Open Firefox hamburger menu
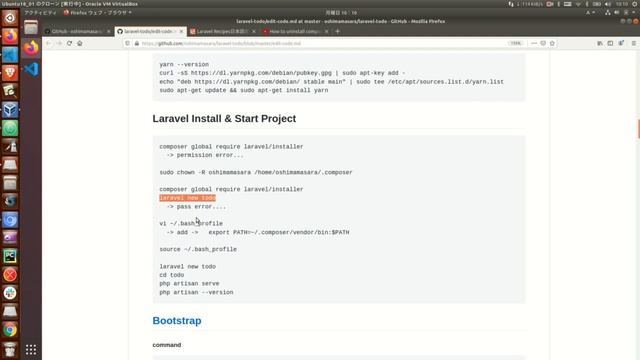The height and width of the screenshot is (360, 640). pyautogui.click(x=633, y=43)
